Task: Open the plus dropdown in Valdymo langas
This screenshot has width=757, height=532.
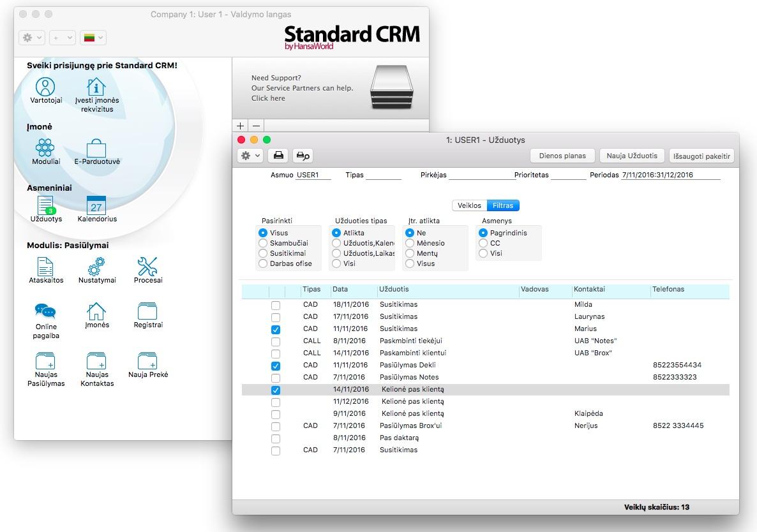Action: pyautogui.click(x=63, y=38)
